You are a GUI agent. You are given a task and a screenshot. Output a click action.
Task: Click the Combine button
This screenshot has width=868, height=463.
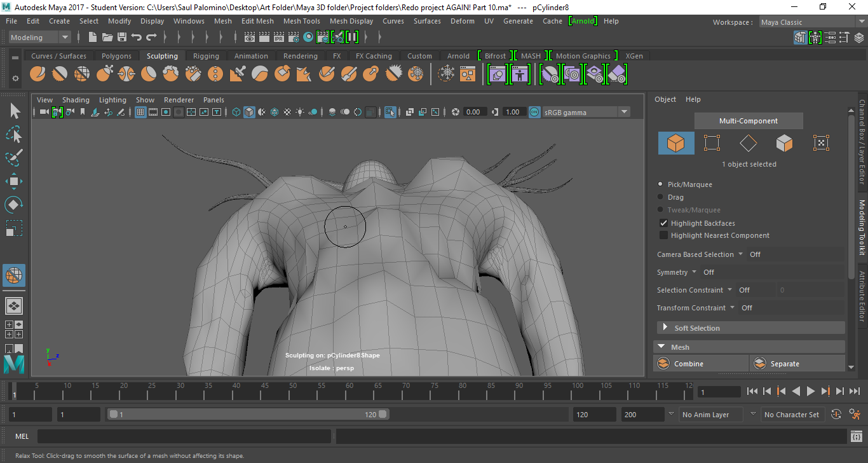click(x=688, y=364)
